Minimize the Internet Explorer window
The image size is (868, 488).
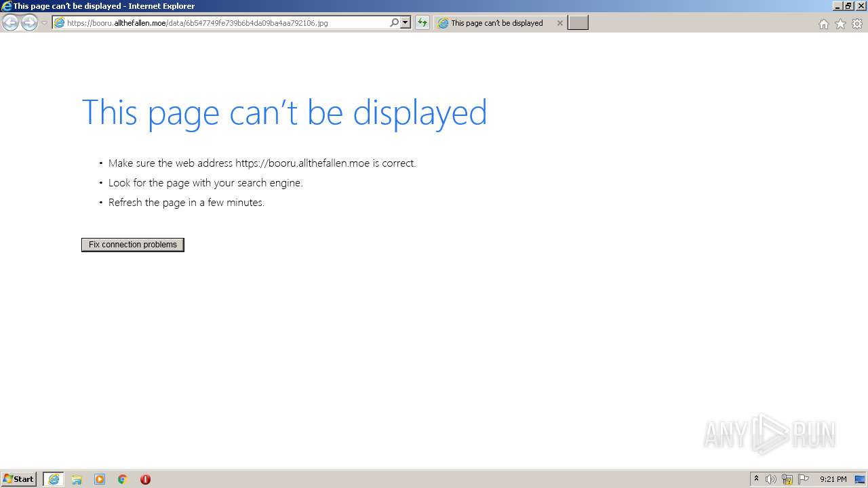coord(837,6)
